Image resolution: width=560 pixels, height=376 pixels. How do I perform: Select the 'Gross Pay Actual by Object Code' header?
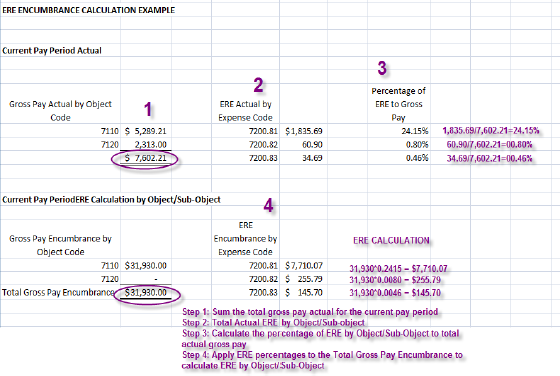pos(60,111)
